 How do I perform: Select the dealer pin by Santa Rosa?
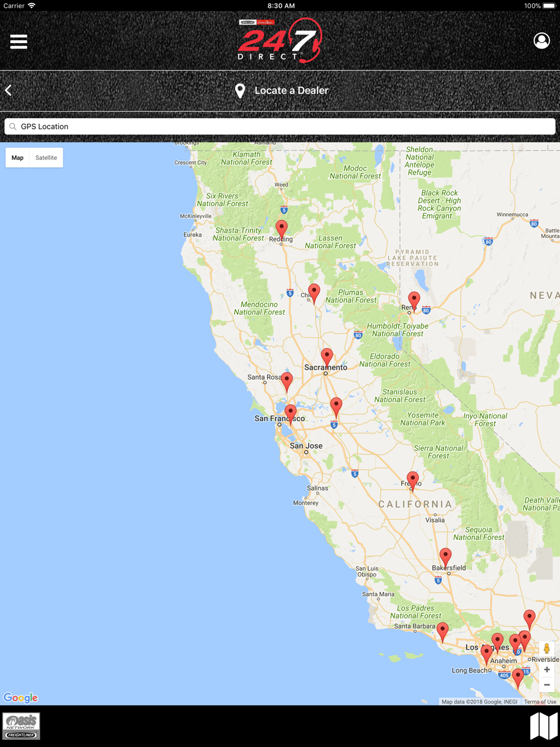click(287, 382)
